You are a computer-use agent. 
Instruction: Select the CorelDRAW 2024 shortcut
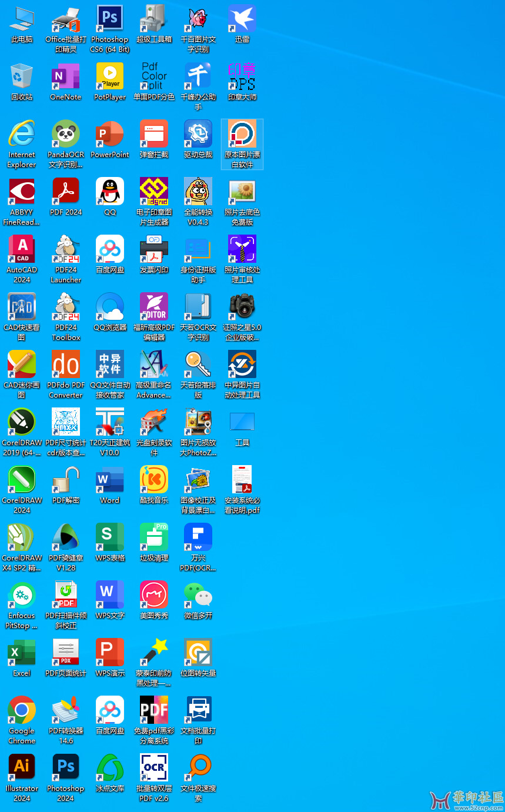[x=22, y=480]
